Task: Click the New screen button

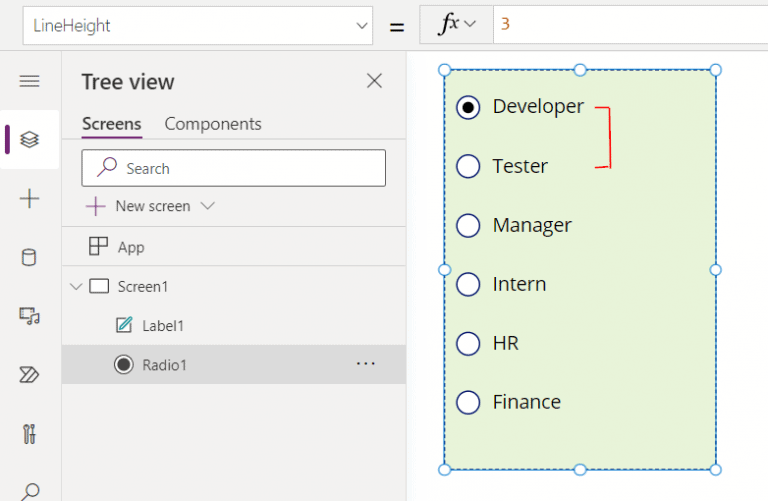Action: click(x=150, y=206)
